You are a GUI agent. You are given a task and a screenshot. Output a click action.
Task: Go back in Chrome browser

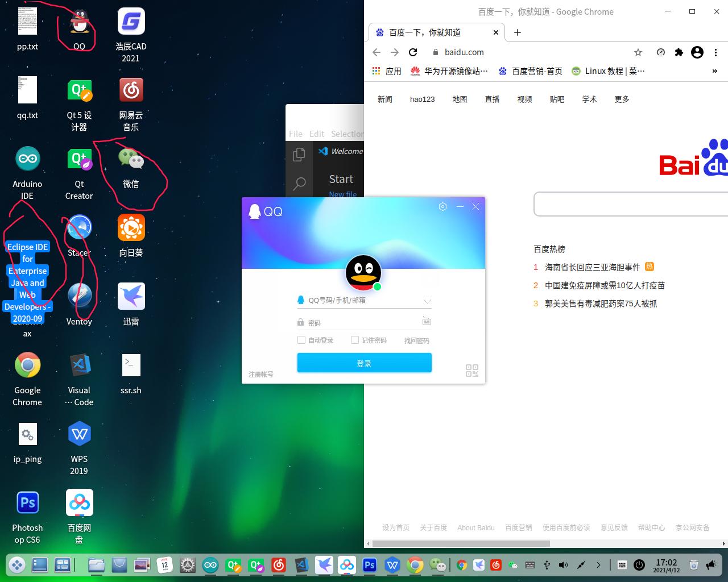pos(377,52)
